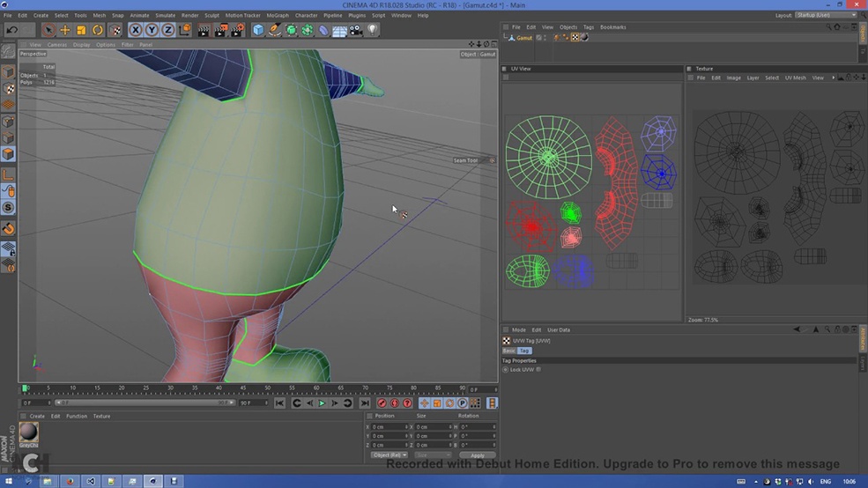The width and height of the screenshot is (868, 488).
Task: Click Render View clapperboard icon
Action: 204,30
